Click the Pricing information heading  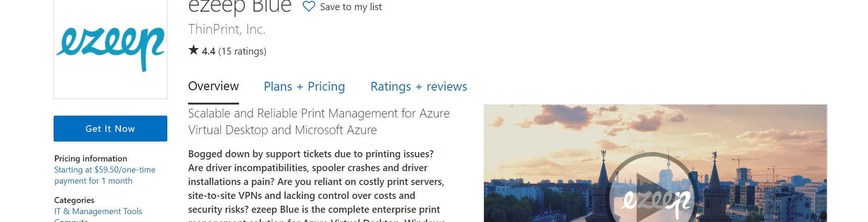click(x=91, y=159)
